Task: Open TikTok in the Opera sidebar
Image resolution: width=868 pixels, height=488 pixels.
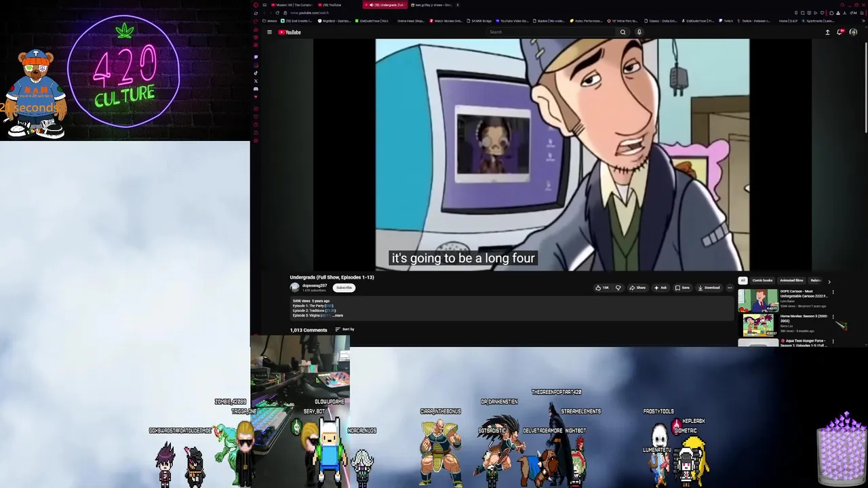Action: [x=256, y=73]
